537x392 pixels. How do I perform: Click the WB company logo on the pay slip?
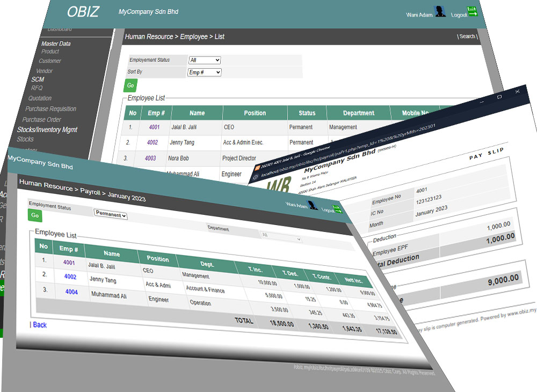click(278, 185)
